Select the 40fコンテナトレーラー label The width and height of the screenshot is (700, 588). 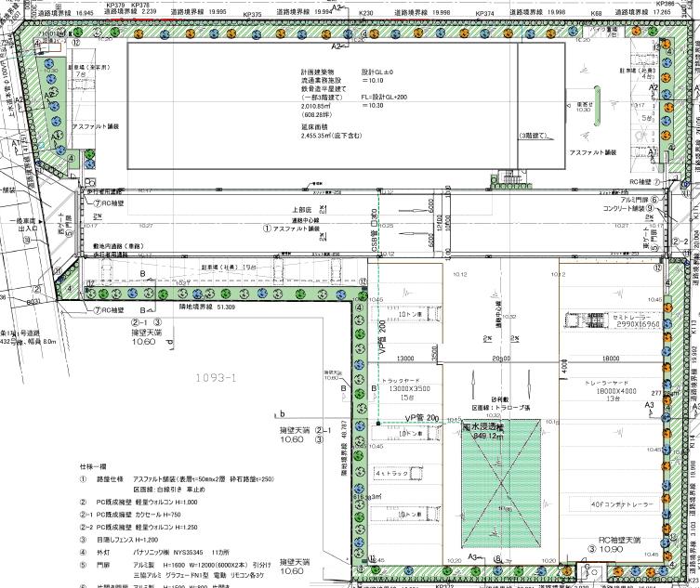(622, 504)
